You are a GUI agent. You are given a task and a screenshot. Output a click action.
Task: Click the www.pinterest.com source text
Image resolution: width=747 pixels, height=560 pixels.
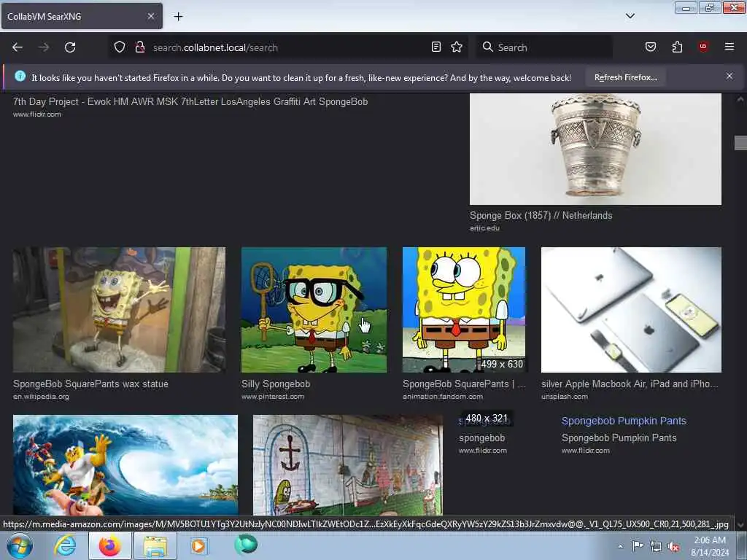(x=273, y=396)
